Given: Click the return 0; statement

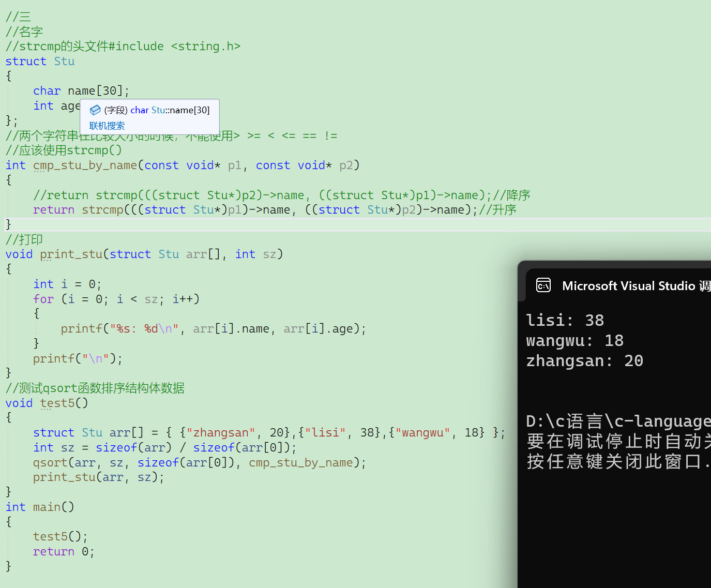Looking at the screenshot, I should 64,552.
